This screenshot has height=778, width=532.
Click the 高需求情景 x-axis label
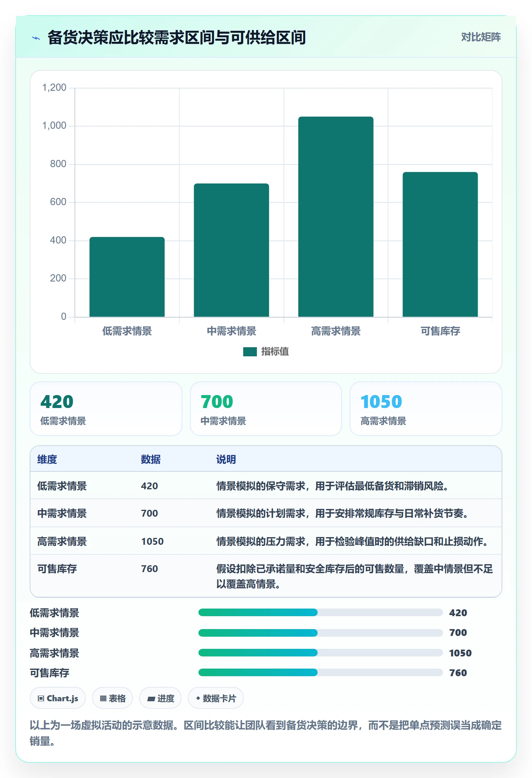point(336,331)
